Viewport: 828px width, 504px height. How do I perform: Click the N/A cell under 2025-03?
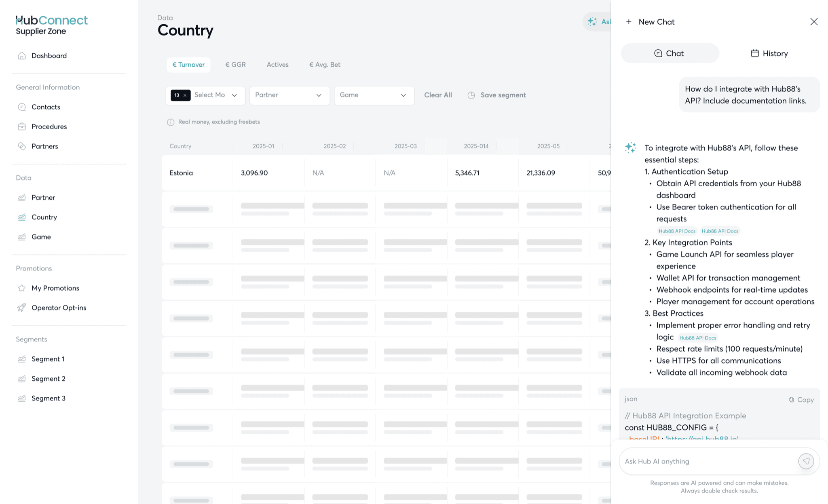click(389, 173)
